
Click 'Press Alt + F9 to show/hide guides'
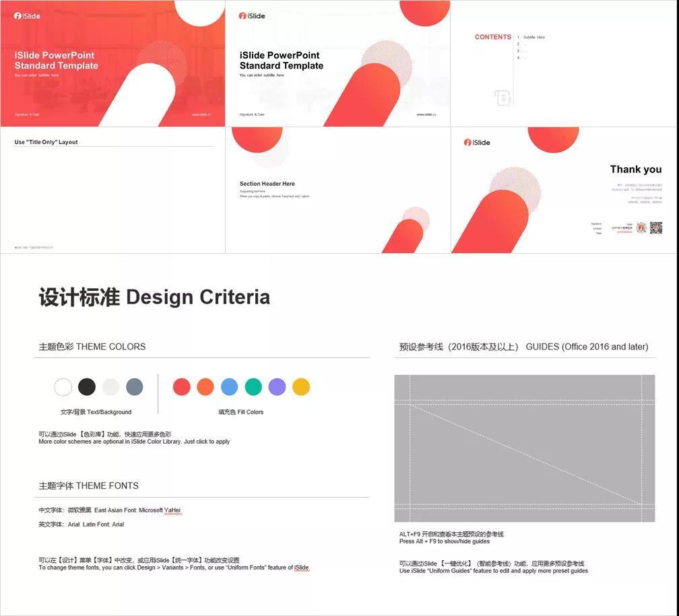pos(445,541)
